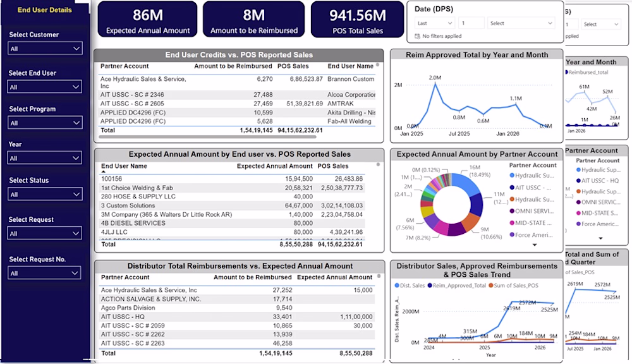Click vertical scroll handle of End User Credits table
632x364 pixels.
click(378, 64)
